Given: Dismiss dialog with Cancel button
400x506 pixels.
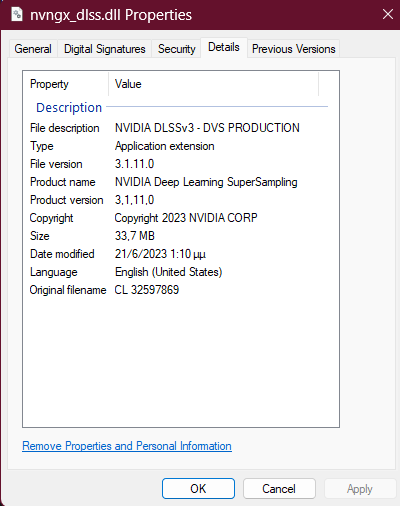Looking at the screenshot, I should [279, 489].
